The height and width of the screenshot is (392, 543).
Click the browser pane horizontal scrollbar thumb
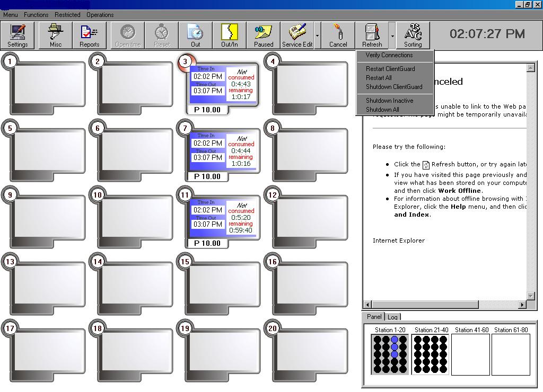pyautogui.click(x=425, y=305)
